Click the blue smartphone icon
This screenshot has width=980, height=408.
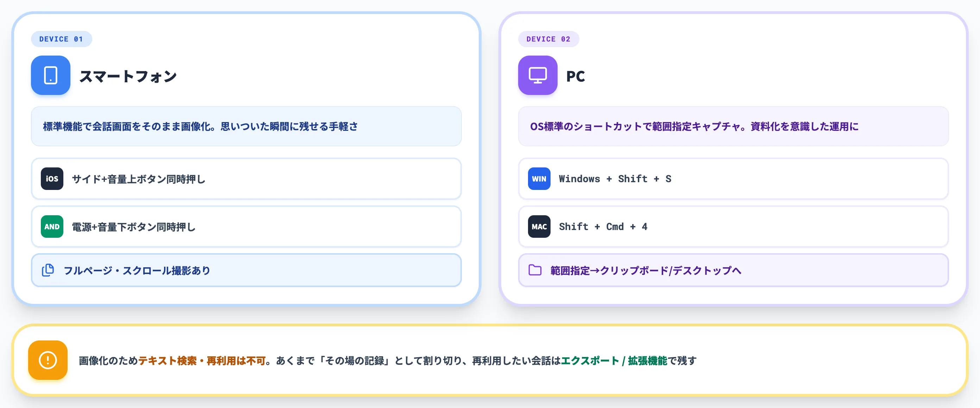(51, 75)
